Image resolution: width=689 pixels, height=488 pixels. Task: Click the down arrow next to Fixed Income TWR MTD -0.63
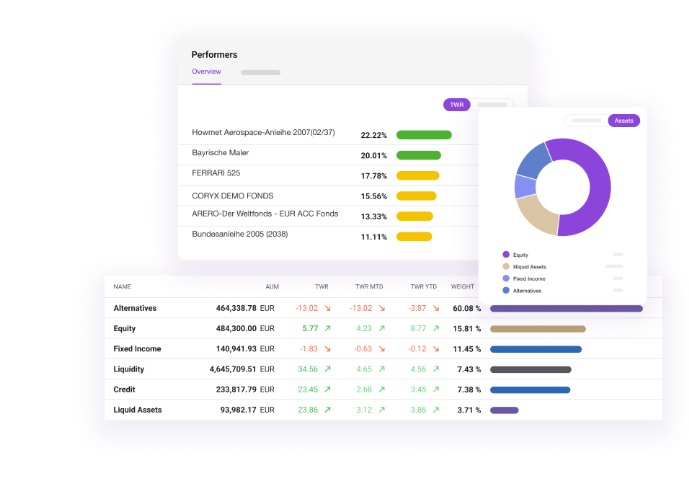tap(382, 349)
